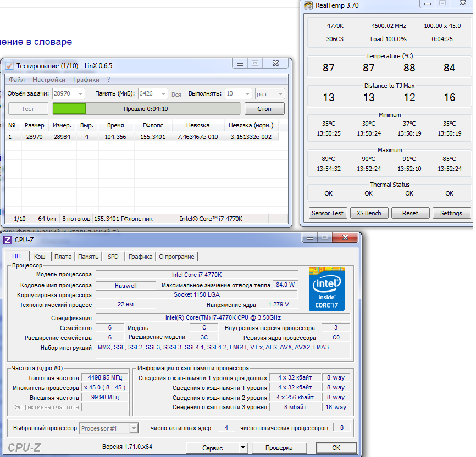Click the 84.0 W TDP value
Image resolution: width=476 pixels, height=457 pixels.
coord(285,285)
